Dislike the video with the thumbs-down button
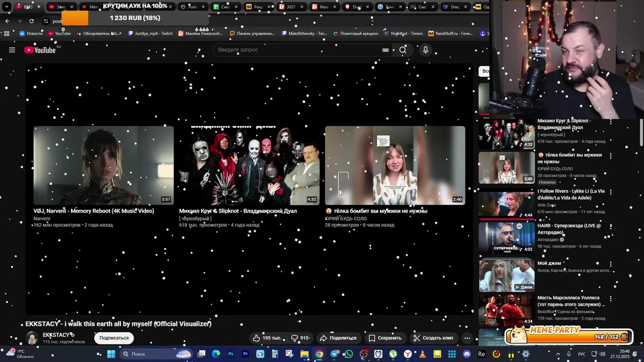The image size is (644, 362). click(x=301, y=338)
